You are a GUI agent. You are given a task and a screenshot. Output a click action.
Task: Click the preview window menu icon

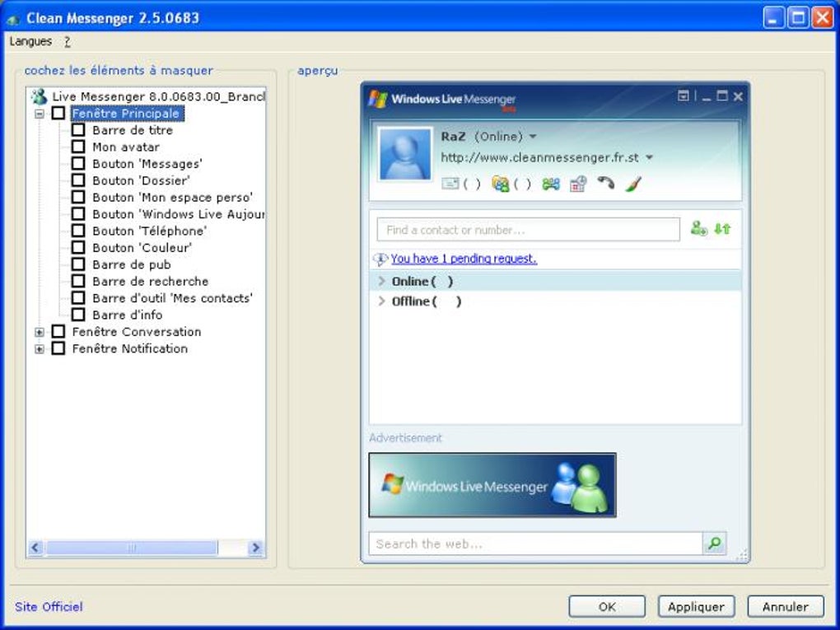tap(683, 96)
